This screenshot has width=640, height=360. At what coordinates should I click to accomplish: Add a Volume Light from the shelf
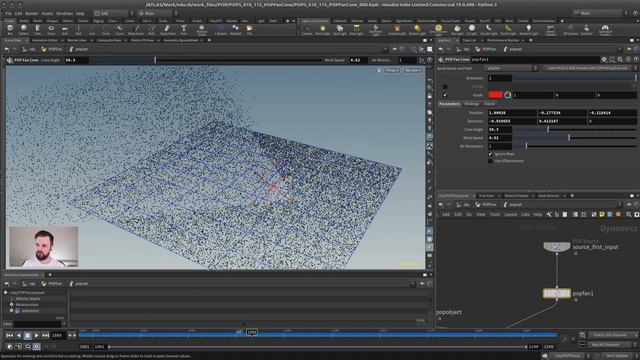pyautogui.click(x=397, y=29)
